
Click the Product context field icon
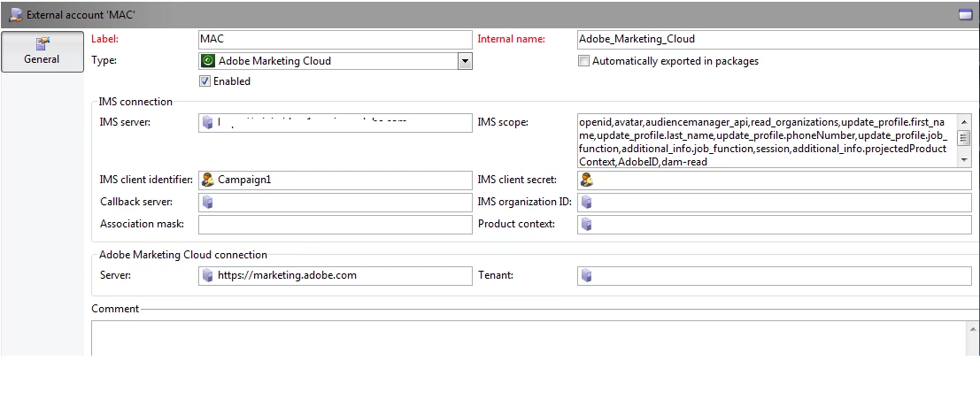pyautogui.click(x=586, y=224)
